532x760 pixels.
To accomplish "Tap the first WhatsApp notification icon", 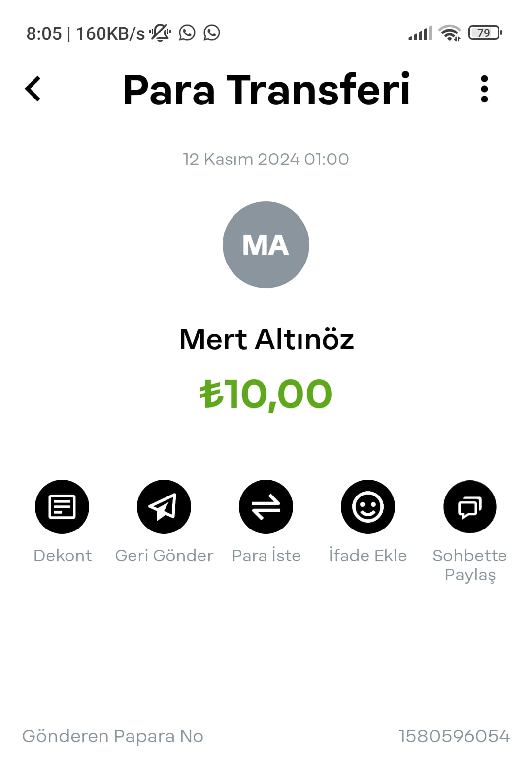I will pyautogui.click(x=187, y=33).
